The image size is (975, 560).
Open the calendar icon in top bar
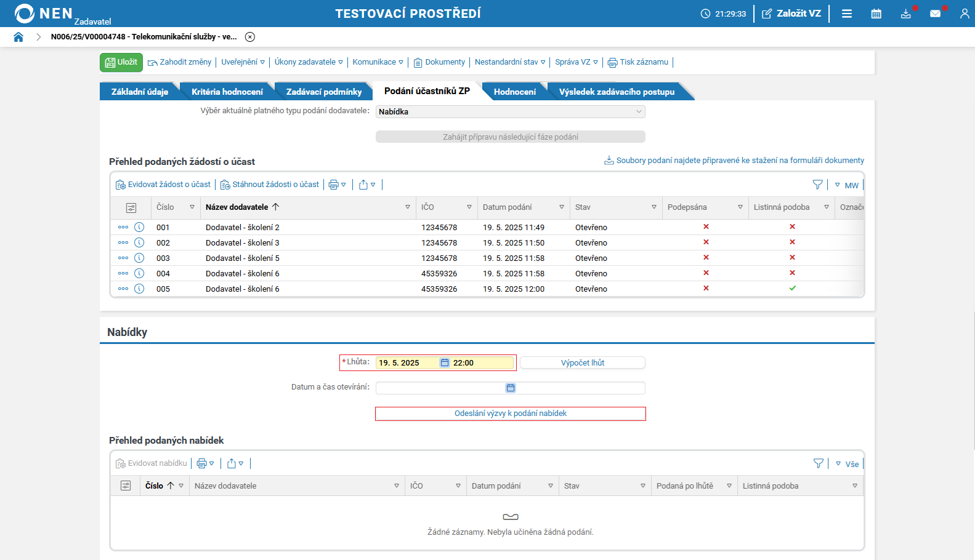pyautogui.click(x=876, y=14)
